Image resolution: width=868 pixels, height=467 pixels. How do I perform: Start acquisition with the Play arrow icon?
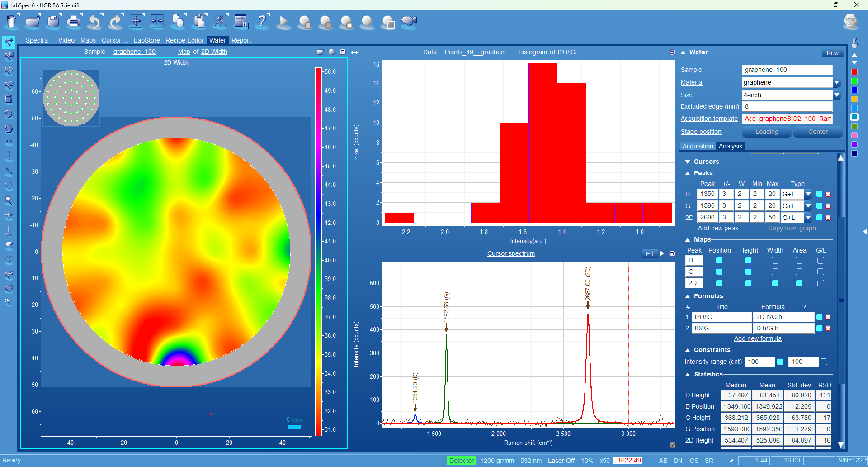tap(283, 22)
